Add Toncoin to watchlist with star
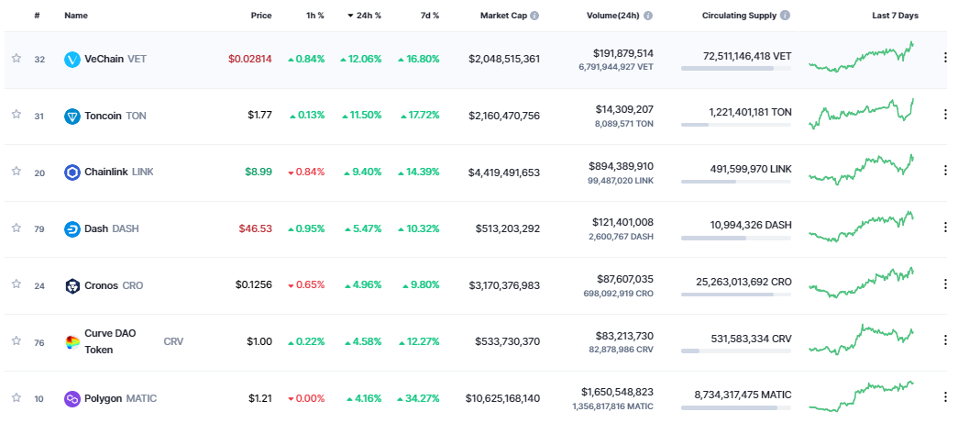The image size is (980, 423). (x=17, y=115)
